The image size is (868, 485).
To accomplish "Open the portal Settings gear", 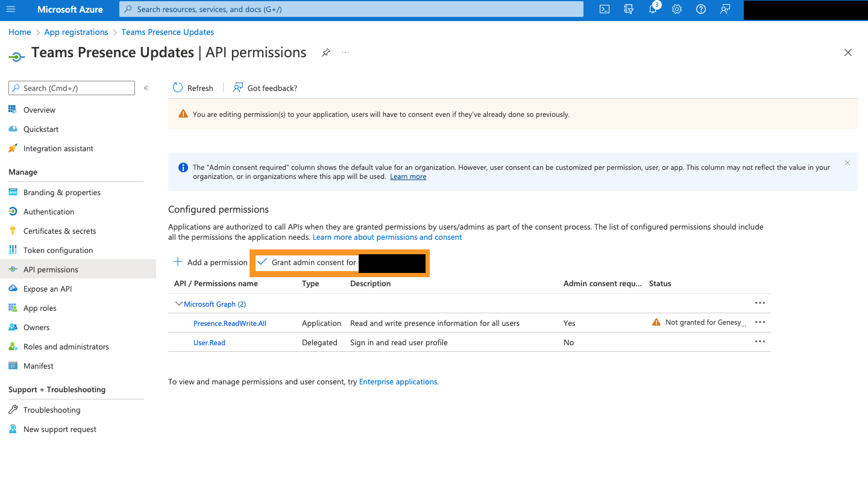I will tap(676, 9).
